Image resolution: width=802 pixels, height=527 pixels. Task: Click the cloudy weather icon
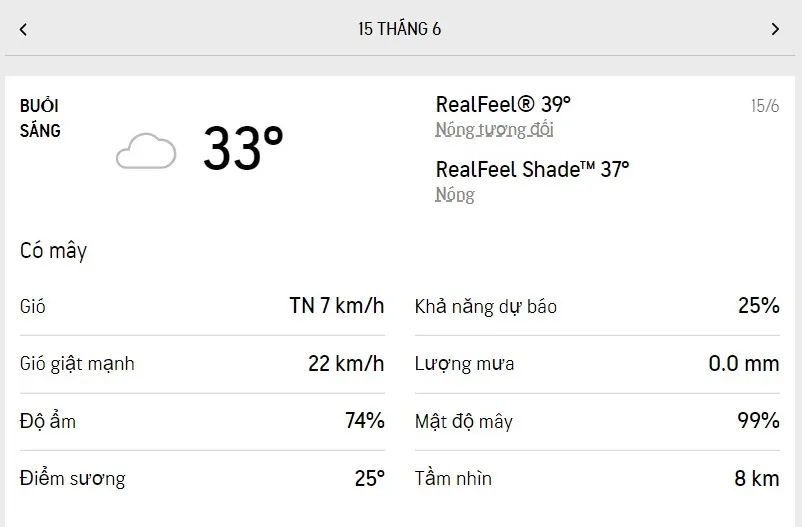[x=146, y=151]
